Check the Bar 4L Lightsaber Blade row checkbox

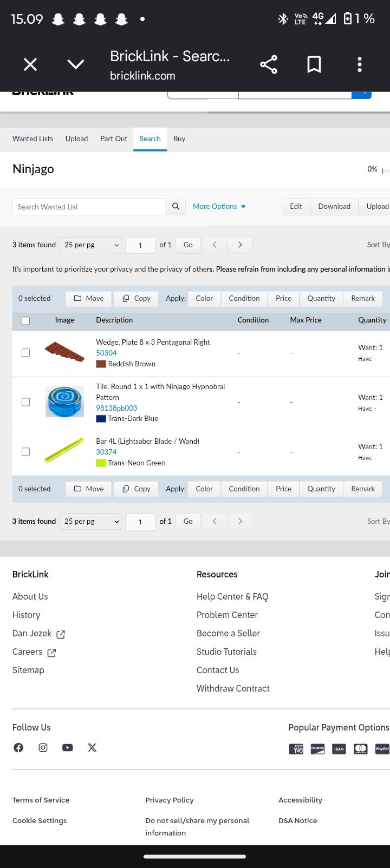tap(25, 452)
